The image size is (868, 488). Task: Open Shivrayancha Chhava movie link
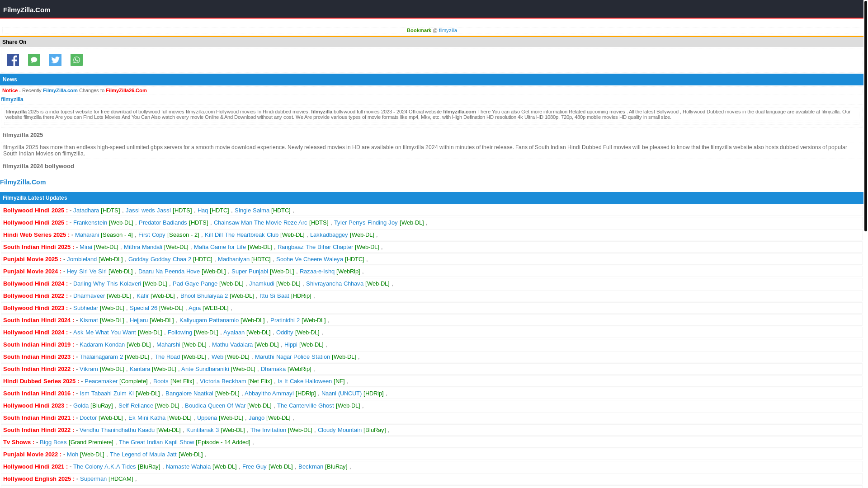(335, 284)
